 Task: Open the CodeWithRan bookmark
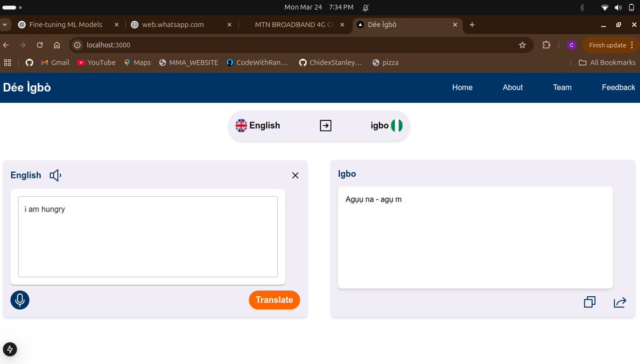(257, 62)
